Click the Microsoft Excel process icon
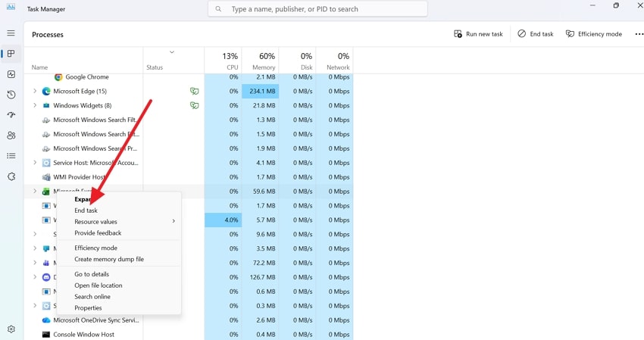 [46, 192]
